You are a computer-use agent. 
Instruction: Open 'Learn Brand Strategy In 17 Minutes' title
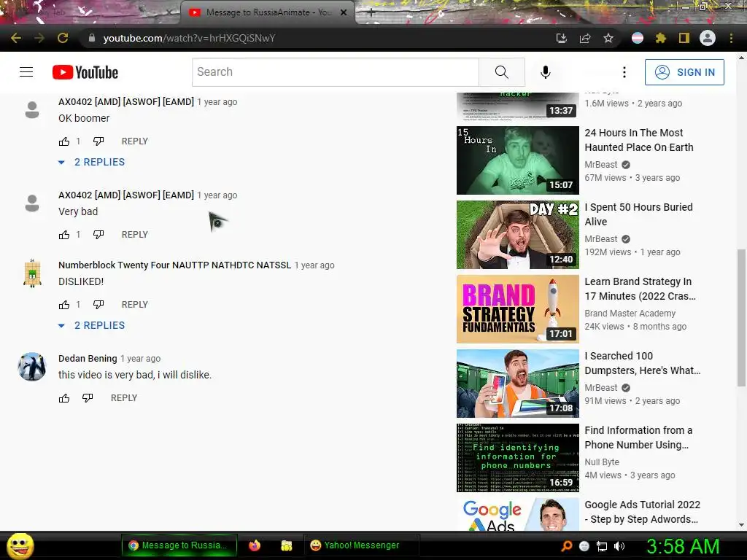click(640, 289)
